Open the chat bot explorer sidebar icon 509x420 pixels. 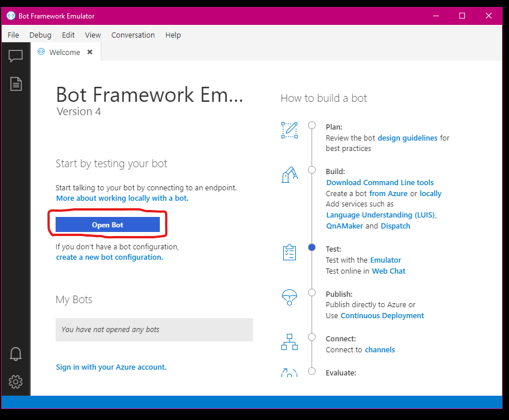click(16, 56)
